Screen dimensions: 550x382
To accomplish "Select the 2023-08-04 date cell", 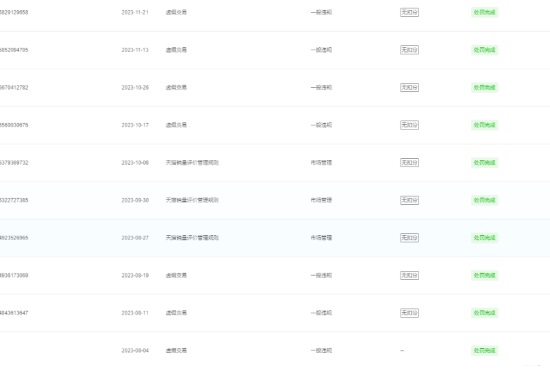I will click(x=135, y=350).
